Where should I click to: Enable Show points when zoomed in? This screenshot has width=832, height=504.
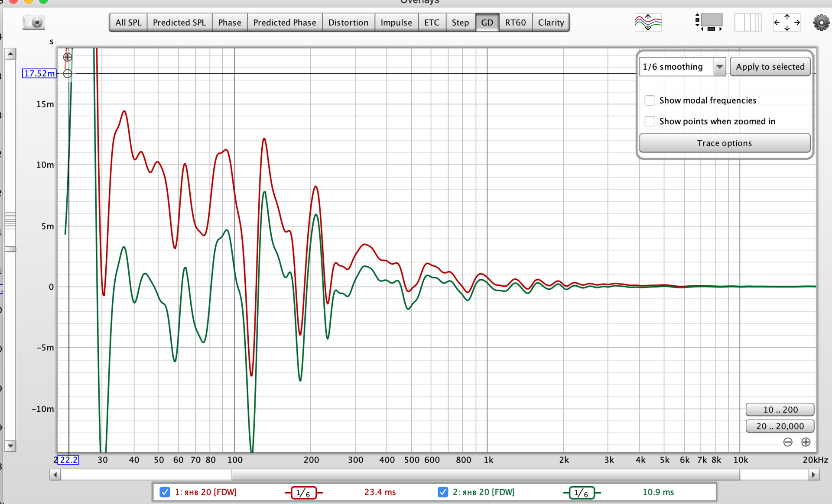coord(650,121)
